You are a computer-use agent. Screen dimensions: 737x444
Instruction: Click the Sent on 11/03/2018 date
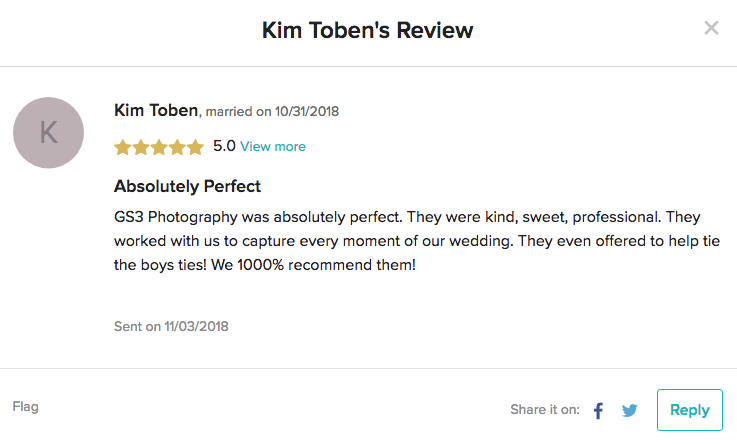tap(172, 326)
